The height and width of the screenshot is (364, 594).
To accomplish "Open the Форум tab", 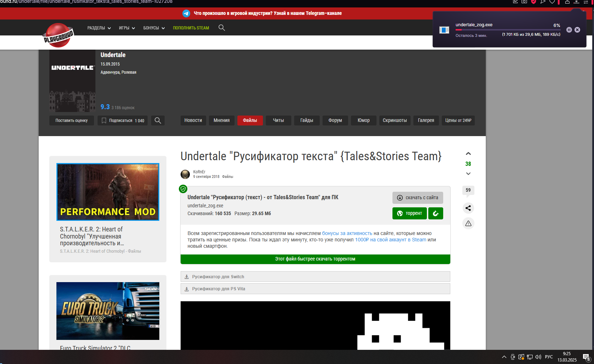I will (x=335, y=121).
